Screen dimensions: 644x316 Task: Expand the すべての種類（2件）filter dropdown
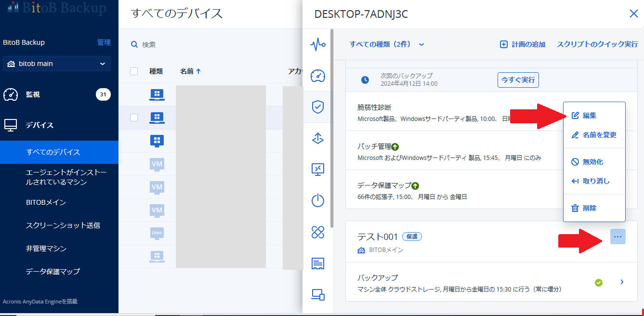387,44
